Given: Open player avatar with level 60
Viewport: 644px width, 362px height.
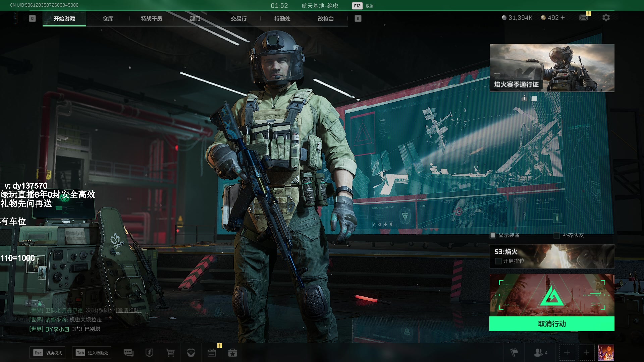Looking at the screenshot, I should click(x=606, y=353).
